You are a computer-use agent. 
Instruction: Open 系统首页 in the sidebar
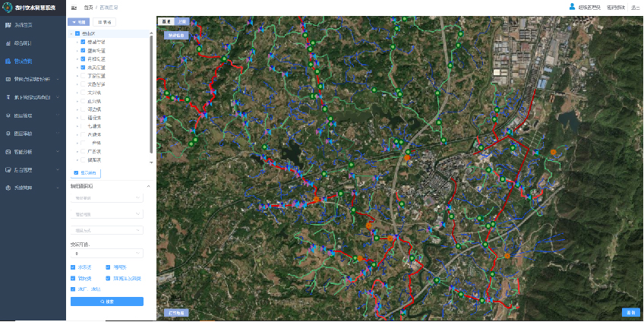click(33, 25)
